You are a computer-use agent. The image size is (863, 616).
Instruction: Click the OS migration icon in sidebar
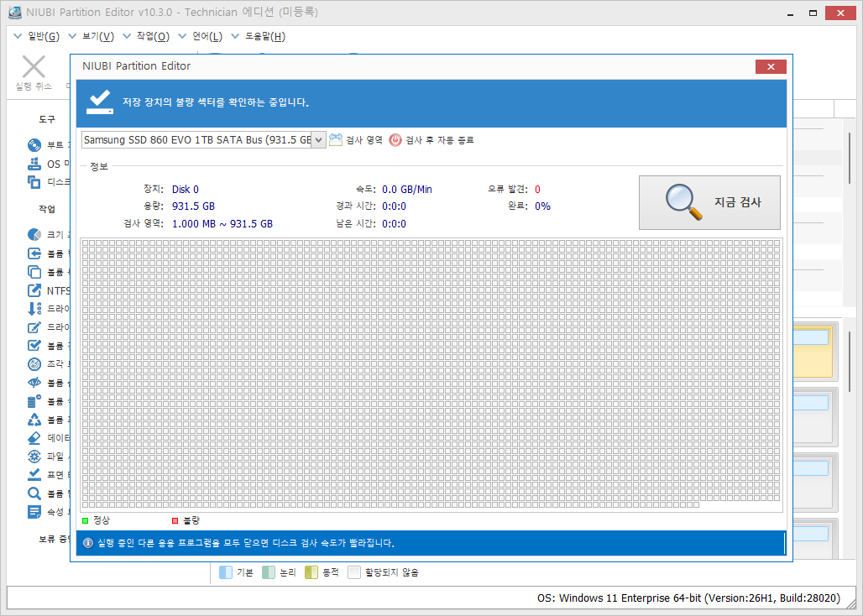34,164
